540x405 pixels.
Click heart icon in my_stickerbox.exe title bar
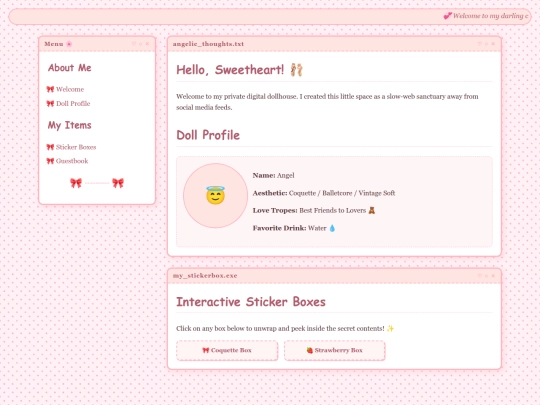[x=480, y=276]
